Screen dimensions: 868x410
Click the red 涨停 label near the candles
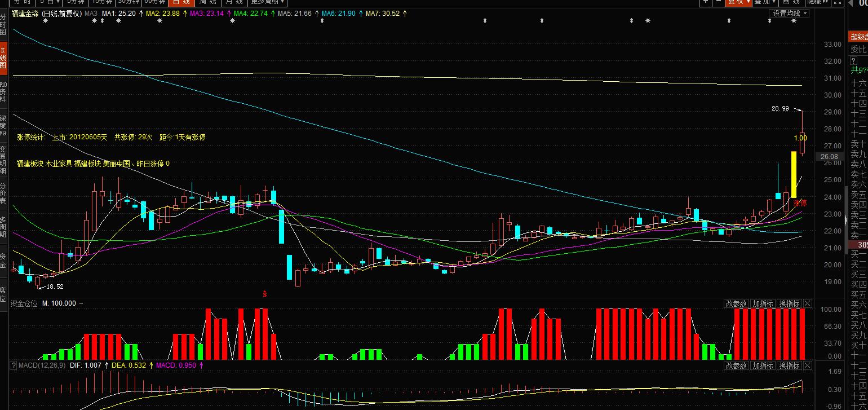point(800,203)
